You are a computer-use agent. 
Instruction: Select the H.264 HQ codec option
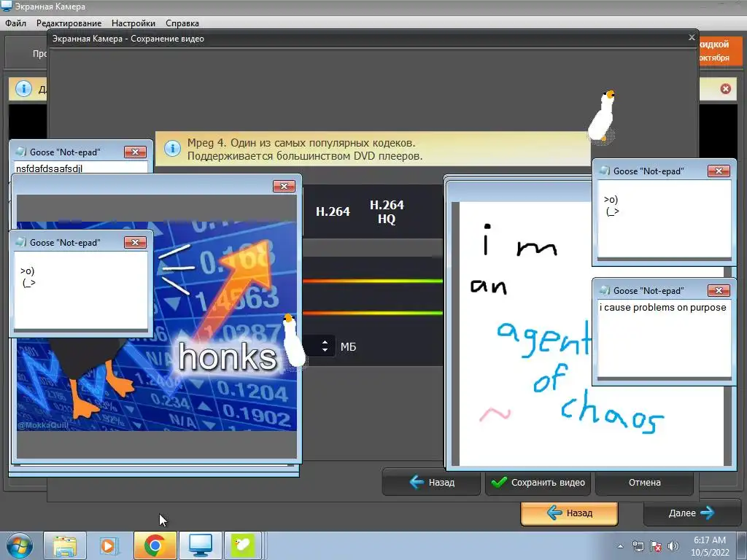(387, 212)
